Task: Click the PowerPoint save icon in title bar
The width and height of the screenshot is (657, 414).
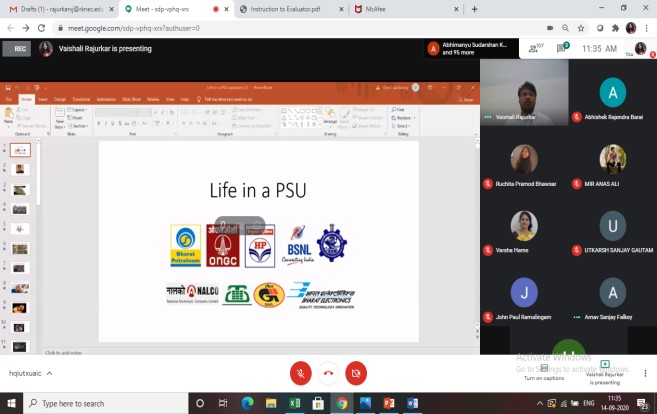Action: pos(8,88)
